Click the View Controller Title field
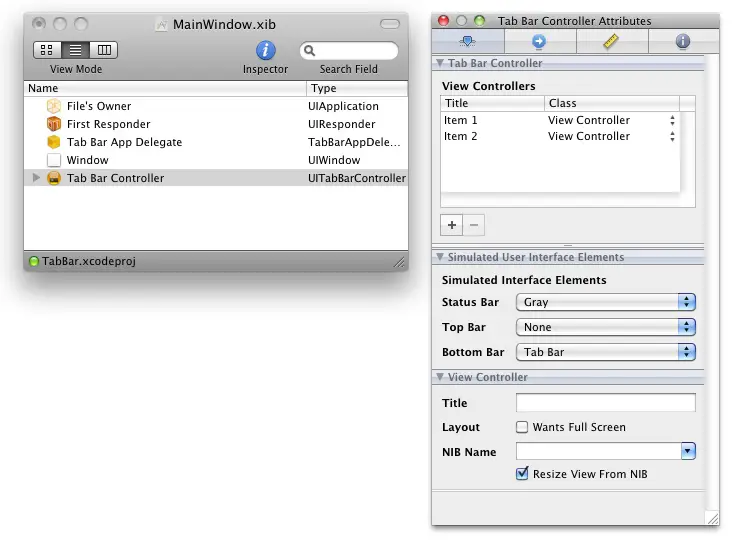Screen dimensions: 736x544 tap(606, 402)
